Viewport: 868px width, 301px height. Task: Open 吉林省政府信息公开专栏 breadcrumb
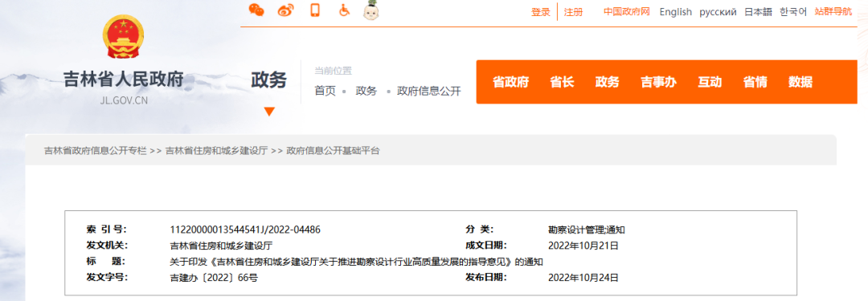pyautogui.click(x=96, y=151)
